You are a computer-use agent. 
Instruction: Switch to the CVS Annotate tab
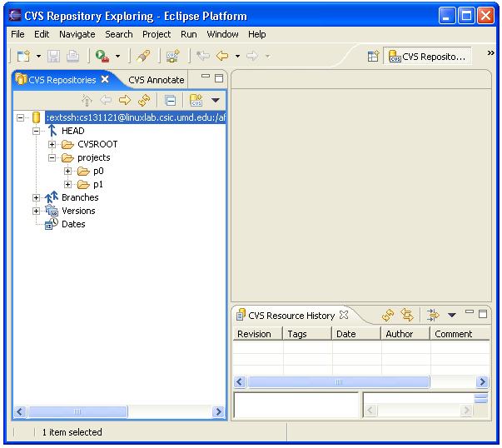tap(157, 80)
